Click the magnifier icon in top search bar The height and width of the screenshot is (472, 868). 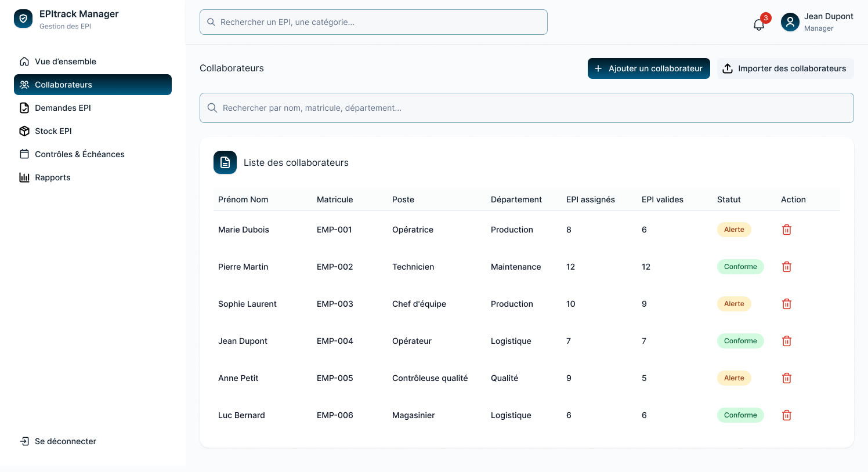[211, 22]
